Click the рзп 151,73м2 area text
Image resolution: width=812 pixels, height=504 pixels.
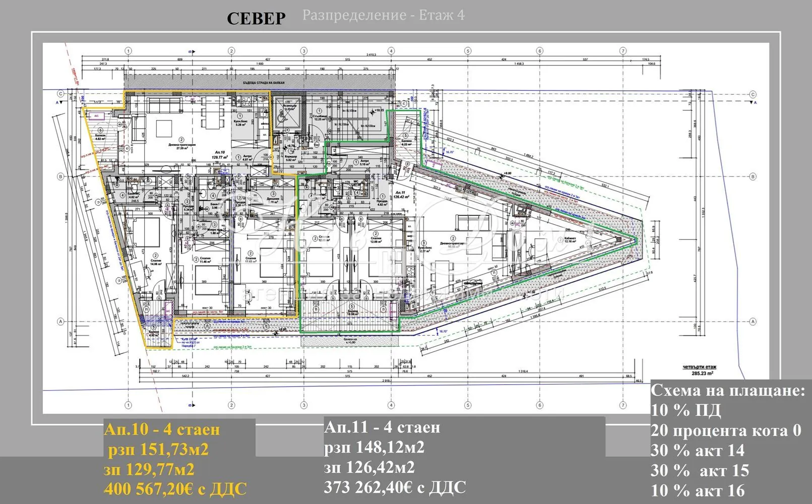coord(158,450)
